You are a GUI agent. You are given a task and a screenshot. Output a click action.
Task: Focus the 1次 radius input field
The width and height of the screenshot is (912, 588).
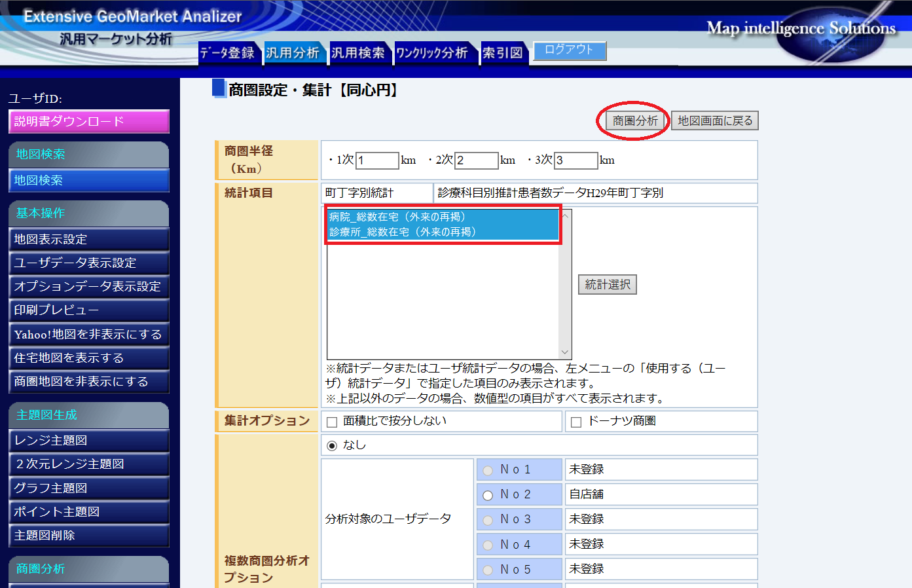[377, 160]
